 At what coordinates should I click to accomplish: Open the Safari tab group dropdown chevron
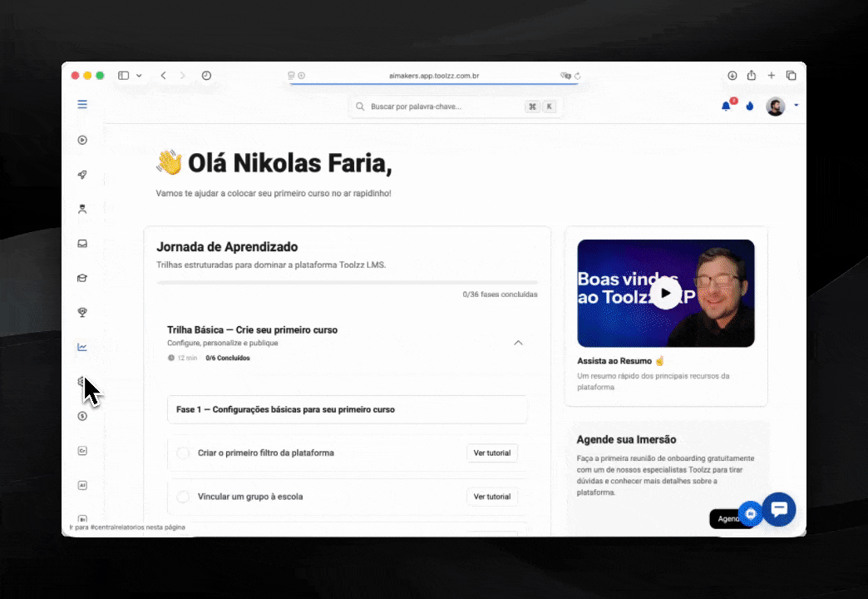point(139,76)
